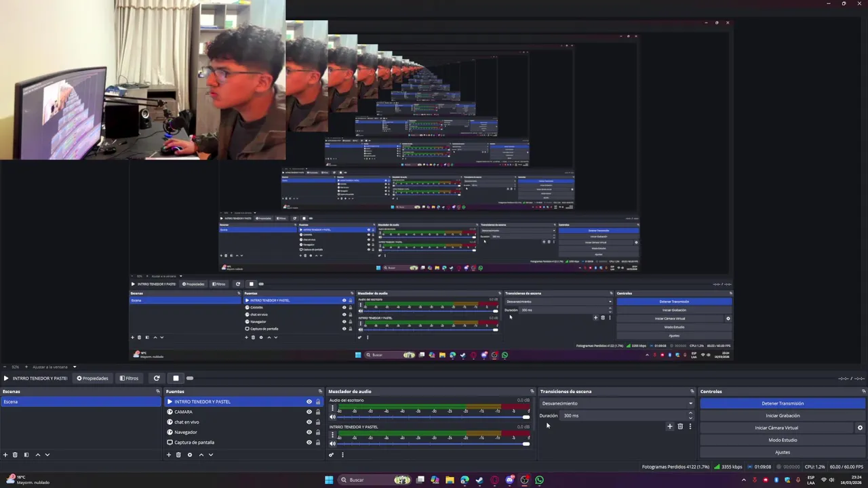Undock the Transiciones de escena panel
The width and height of the screenshot is (868, 488).
[x=692, y=391]
